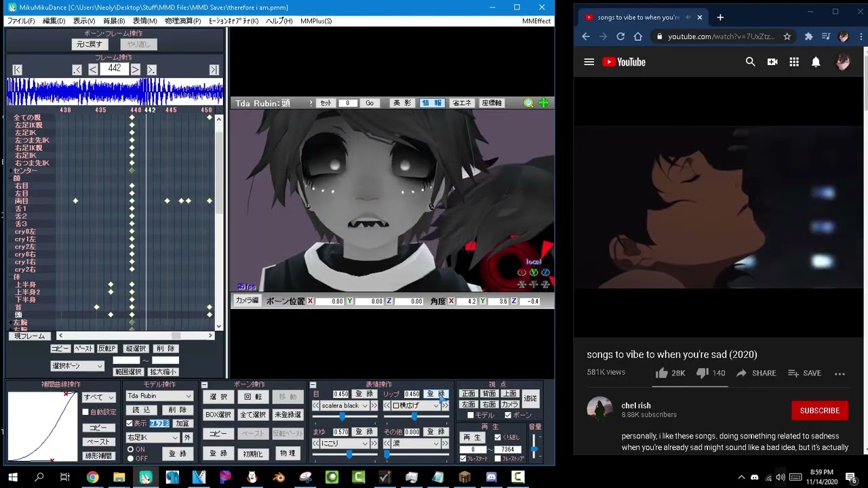The image size is (868, 488).
Task: Go to previous keyframe (.< button)
Action: [x=77, y=70]
